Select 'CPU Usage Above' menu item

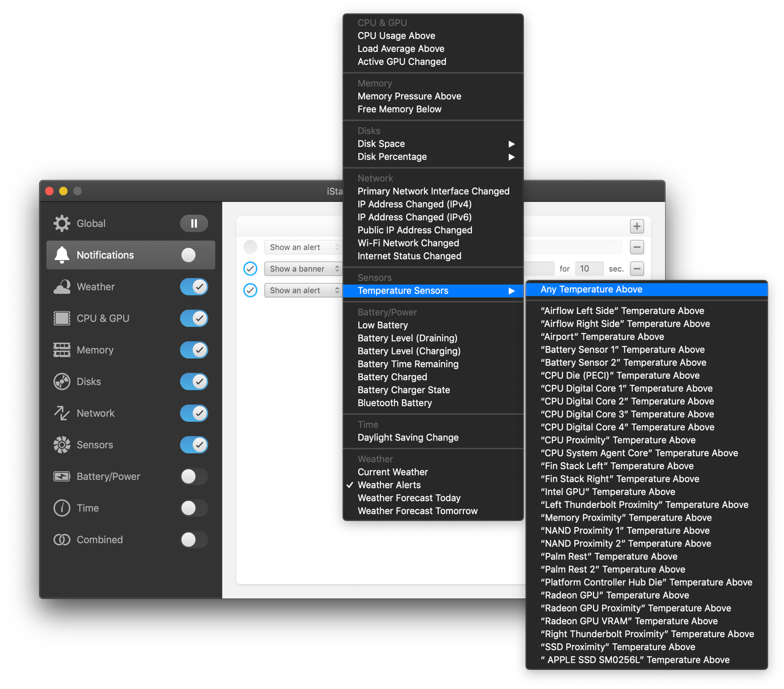pyautogui.click(x=397, y=36)
